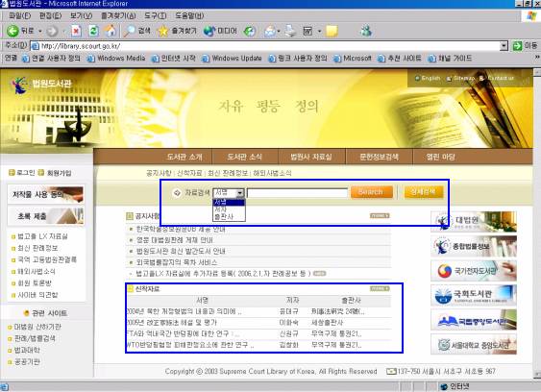Open the 검색 magnifier search pane
541x392 pixels.
coord(136,31)
